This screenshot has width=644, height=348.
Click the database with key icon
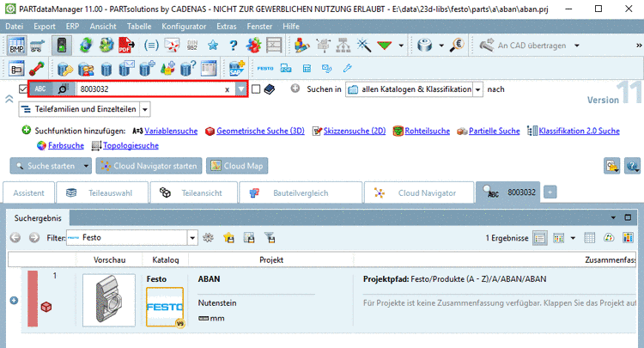pos(65,69)
